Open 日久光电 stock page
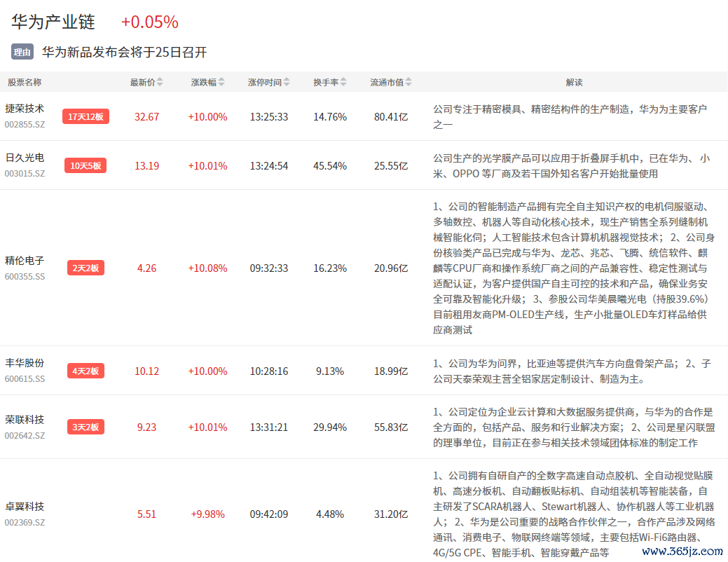Screen dimensions: 728x562 tap(25, 158)
